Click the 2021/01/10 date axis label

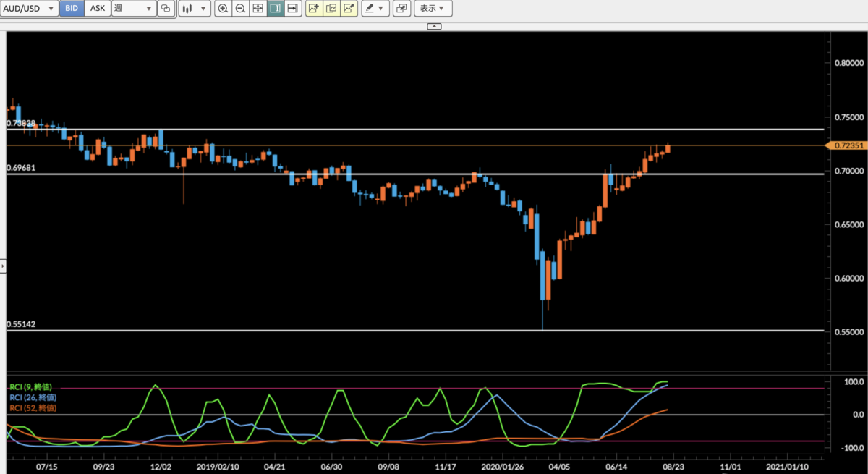tap(786, 467)
